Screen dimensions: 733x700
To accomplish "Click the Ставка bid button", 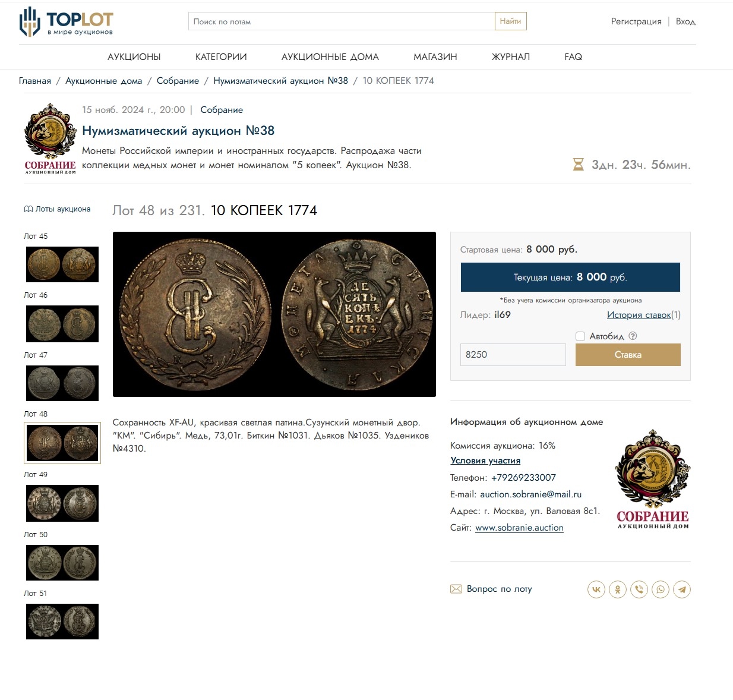I will (628, 355).
